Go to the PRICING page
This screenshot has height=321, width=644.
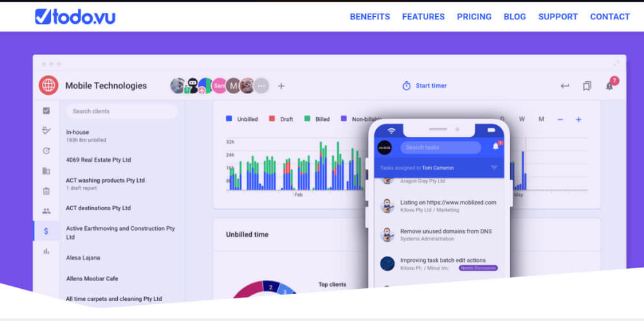point(474,17)
